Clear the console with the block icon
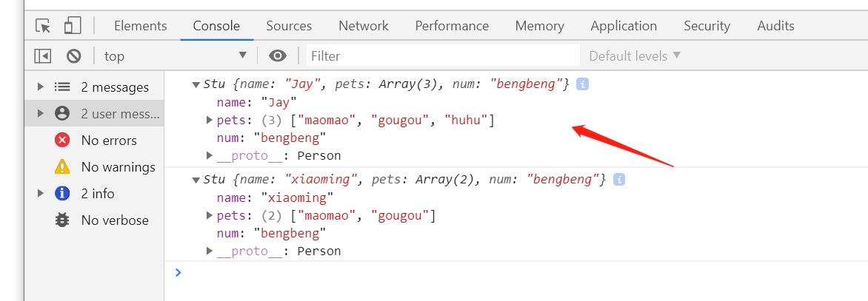The width and height of the screenshot is (868, 301). point(73,55)
